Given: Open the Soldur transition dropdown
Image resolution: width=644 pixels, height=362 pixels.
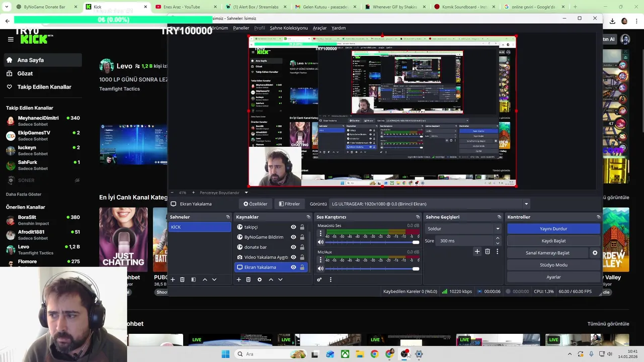Looking at the screenshot, I should [463, 229].
